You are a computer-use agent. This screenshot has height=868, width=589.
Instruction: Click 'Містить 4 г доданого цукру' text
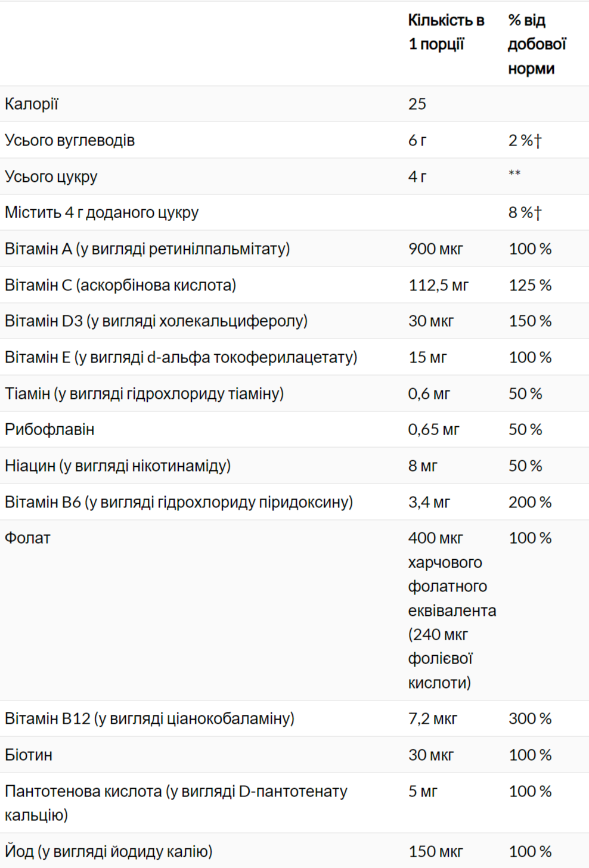(x=101, y=213)
